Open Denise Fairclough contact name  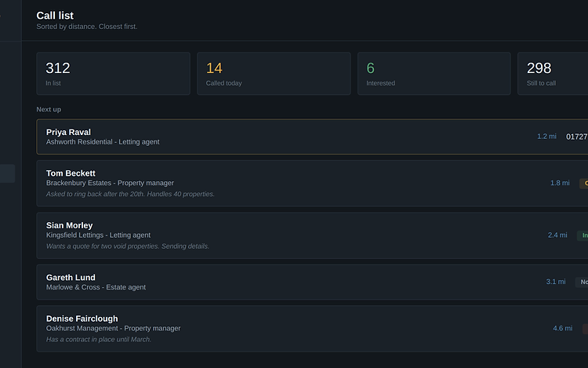click(82, 319)
